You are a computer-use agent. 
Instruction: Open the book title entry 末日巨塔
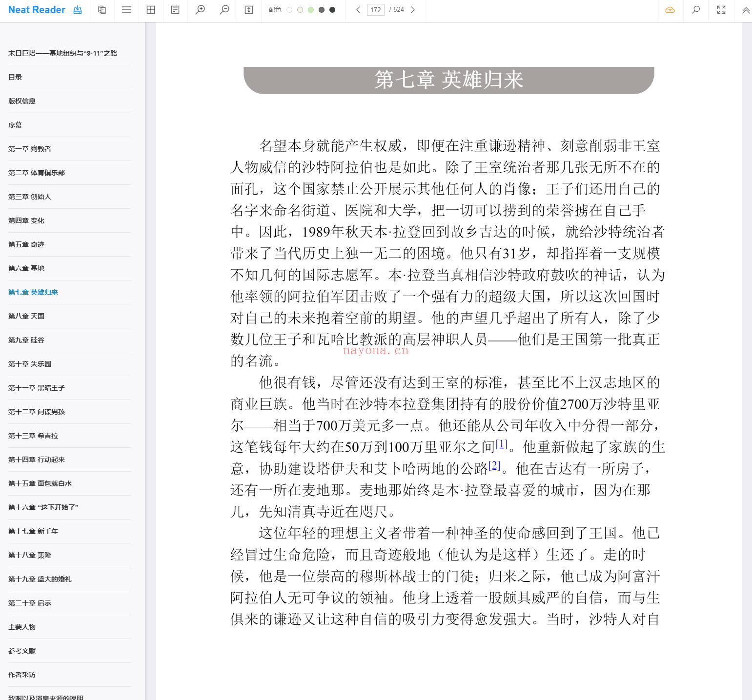point(62,53)
